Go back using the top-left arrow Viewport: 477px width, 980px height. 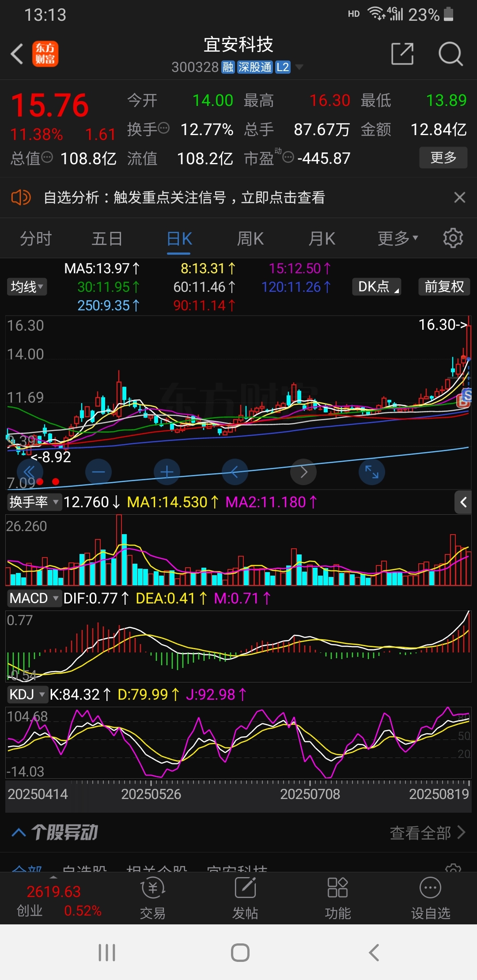[17, 54]
